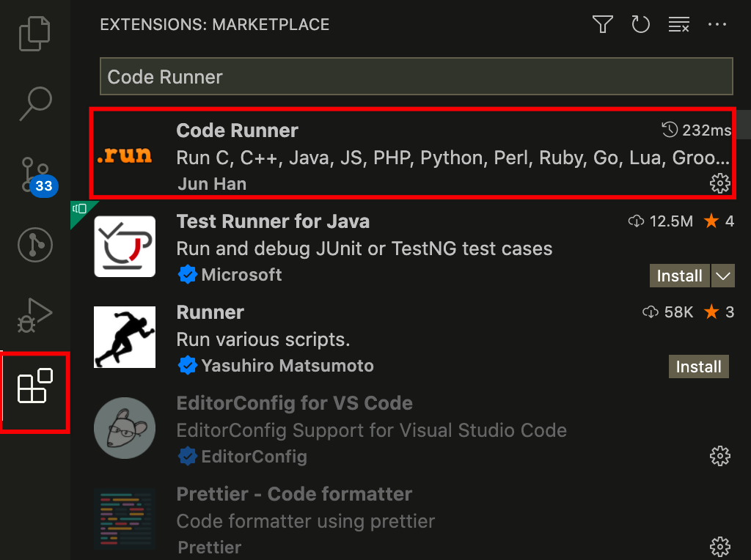This screenshot has height=560, width=751.
Task: Click the Jun Han publisher name
Action: (212, 184)
